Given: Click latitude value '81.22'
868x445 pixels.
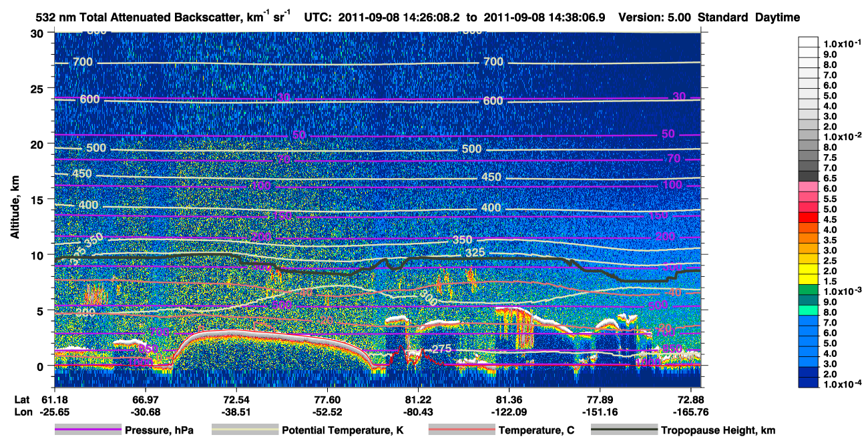Looking at the screenshot, I should click(418, 400).
